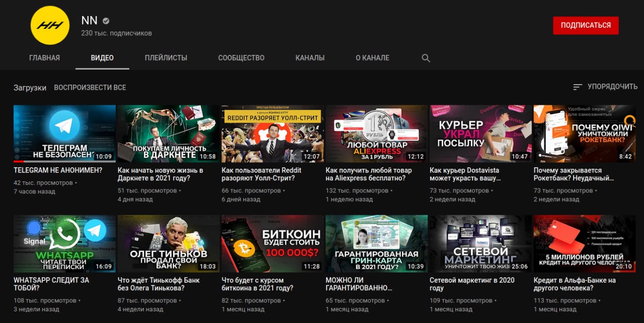Open the Курьер украл посылку thumbnail
Image resolution: width=644 pixels, height=323 pixels.
(x=480, y=134)
